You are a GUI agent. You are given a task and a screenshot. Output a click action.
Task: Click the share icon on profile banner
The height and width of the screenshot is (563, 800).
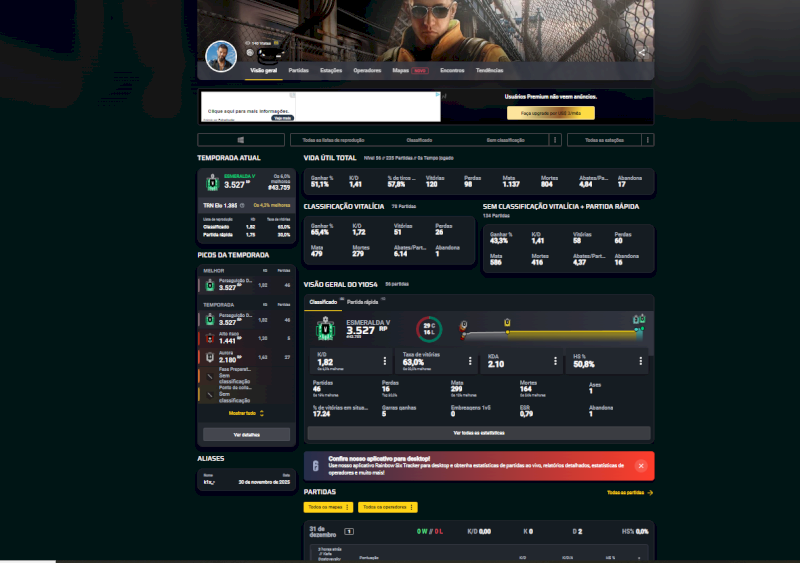pos(642,52)
